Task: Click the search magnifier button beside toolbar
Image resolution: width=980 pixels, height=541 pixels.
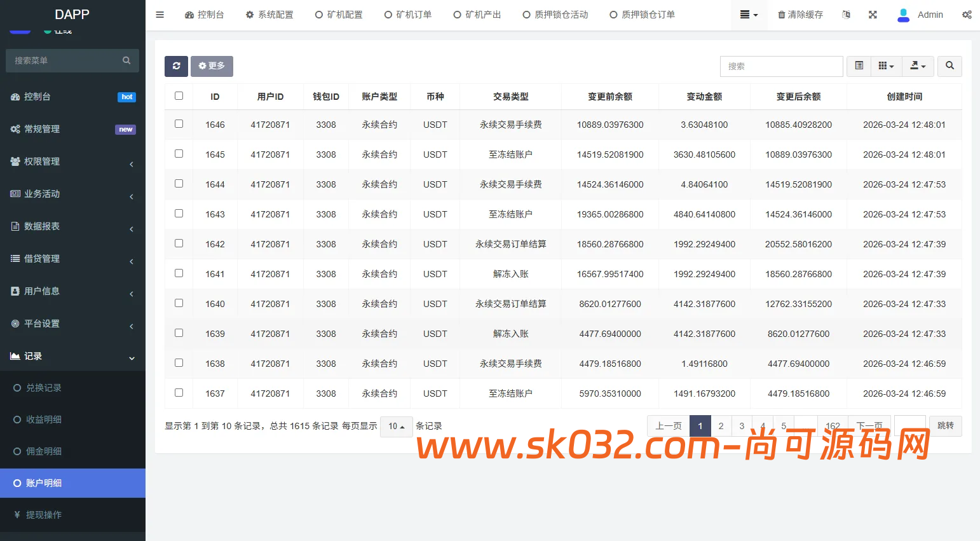Action: point(949,66)
